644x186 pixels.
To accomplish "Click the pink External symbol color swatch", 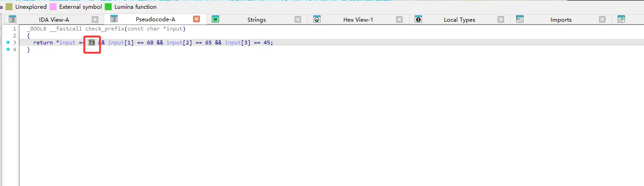I will tap(53, 7).
